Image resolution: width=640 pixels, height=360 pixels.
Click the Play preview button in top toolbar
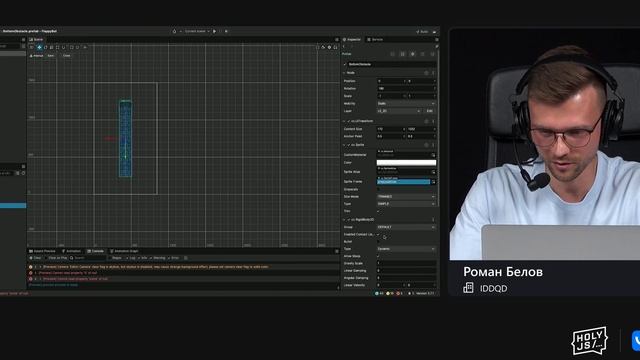[215, 31]
